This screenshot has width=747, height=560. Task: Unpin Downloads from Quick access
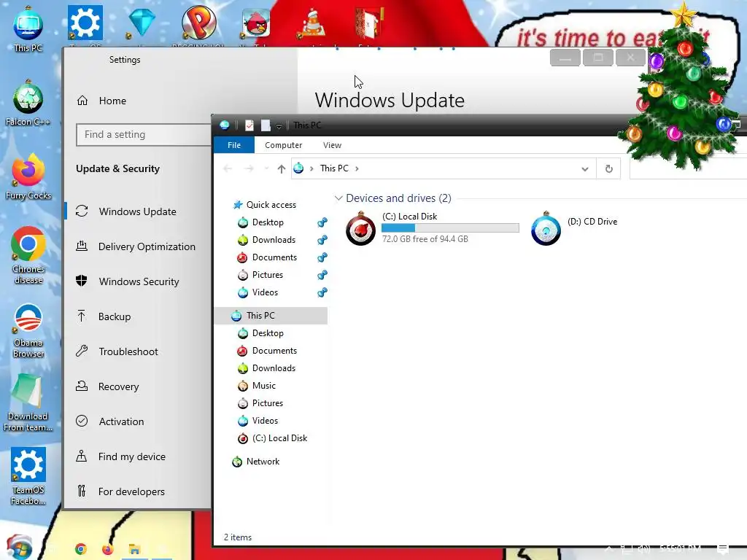click(x=322, y=240)
